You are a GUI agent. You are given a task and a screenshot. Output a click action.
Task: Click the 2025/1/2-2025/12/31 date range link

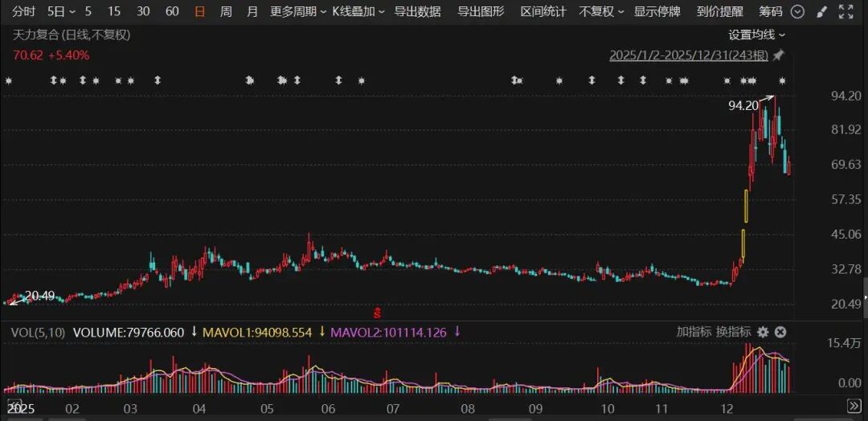point(688,55)
